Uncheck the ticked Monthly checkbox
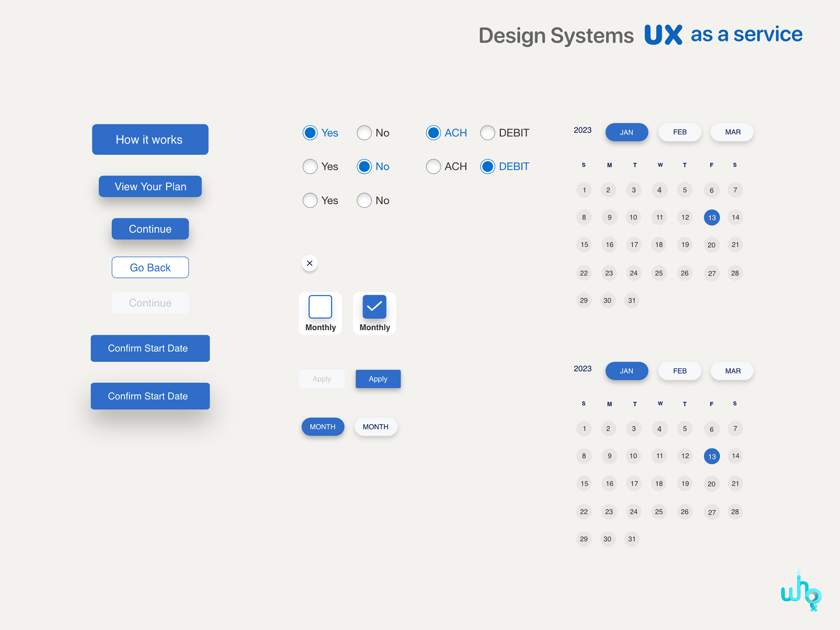 pyautogui.click(x=374, y=307)
